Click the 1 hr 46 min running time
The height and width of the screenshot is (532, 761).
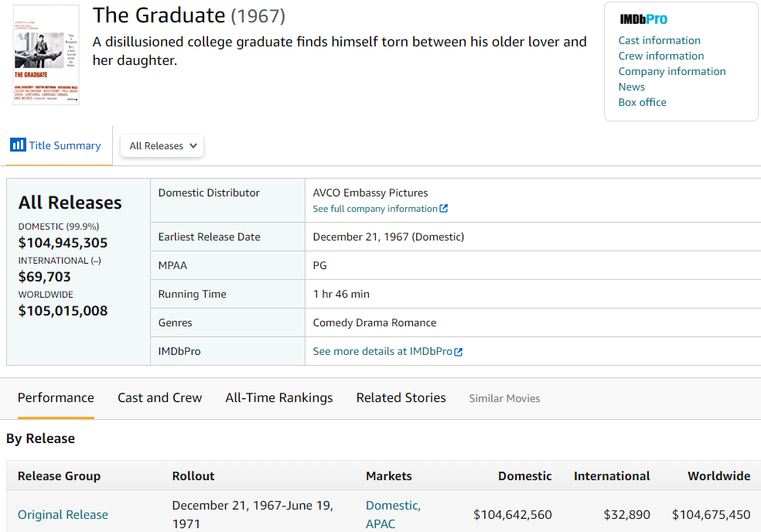tap(341, 294)
